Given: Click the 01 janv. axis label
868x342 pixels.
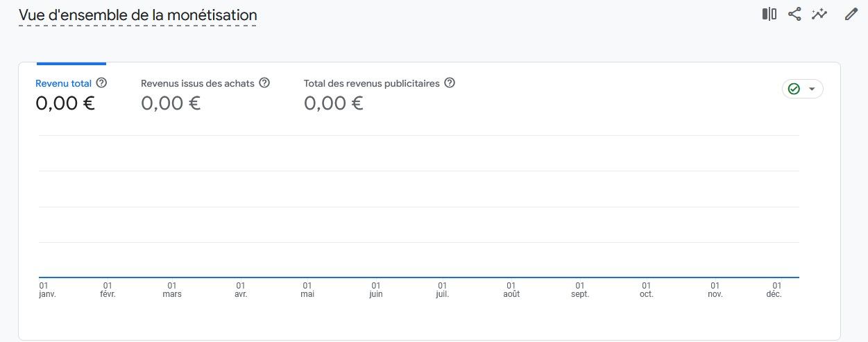Looking at the screenshot, I should pos(47,289).
